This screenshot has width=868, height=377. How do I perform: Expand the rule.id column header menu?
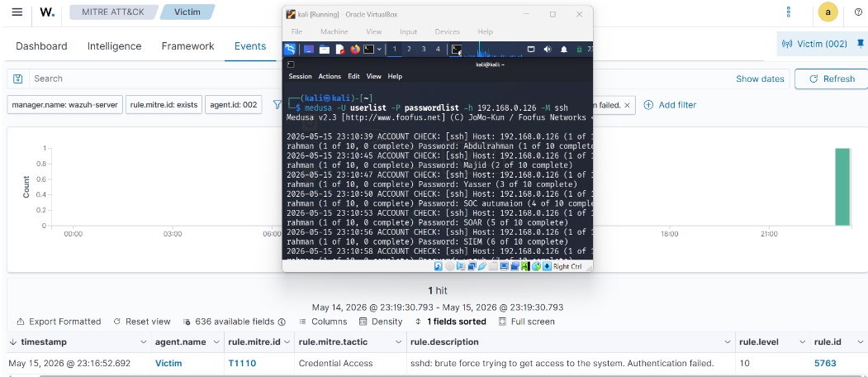pyautogui.click(x=861, y=342)
